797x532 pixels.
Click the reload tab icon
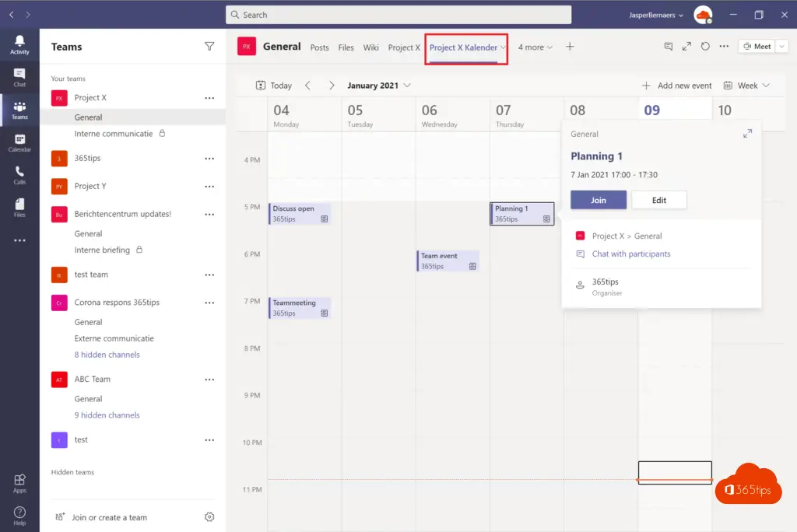tap(705, 47)
